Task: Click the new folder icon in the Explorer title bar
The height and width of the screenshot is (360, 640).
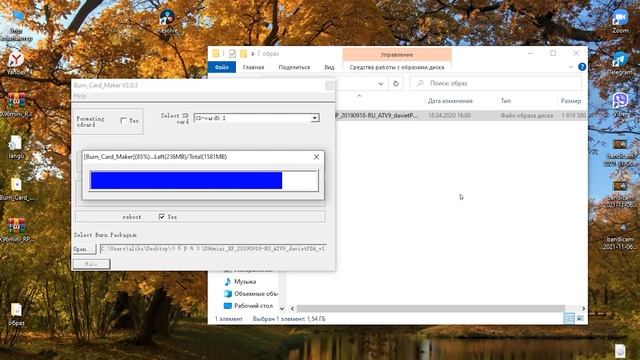Action: point(243,53)
